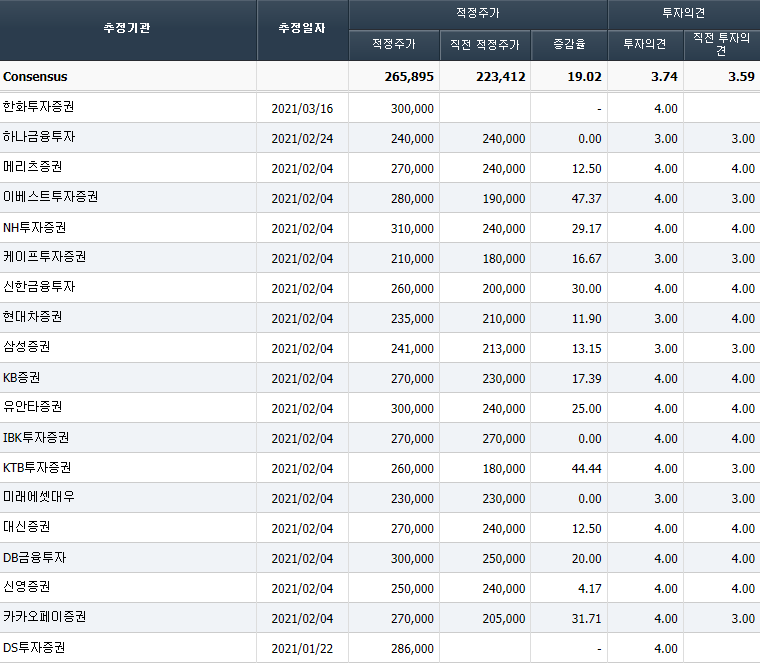Click 하나금융투자 institution name
Screen dimensions: 762x664
pos(39,137)
